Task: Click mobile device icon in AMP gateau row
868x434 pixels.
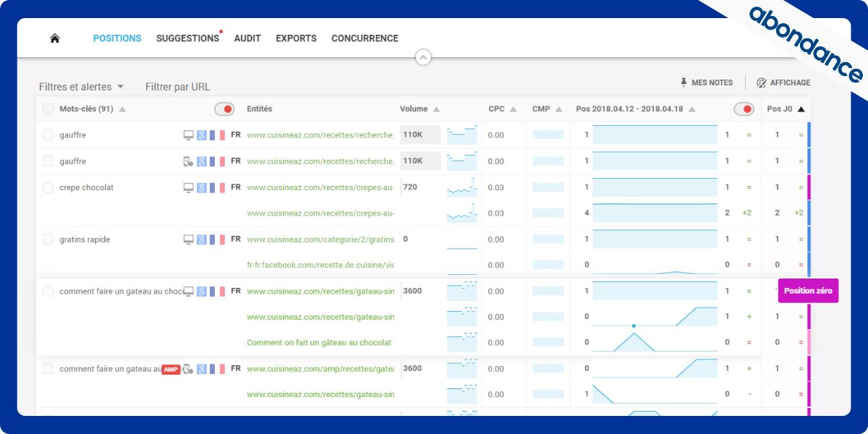Action: [x=189, y=369]
